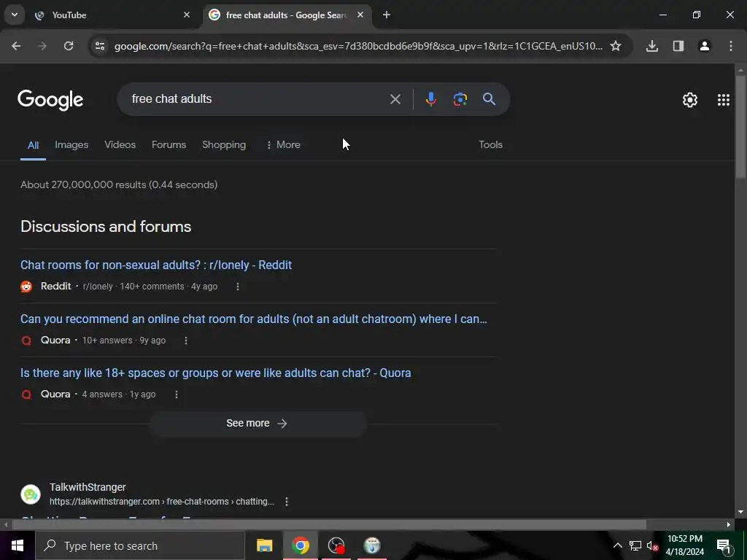Click the scroll right arrow
747x560 pixels.
pos(729,525)
